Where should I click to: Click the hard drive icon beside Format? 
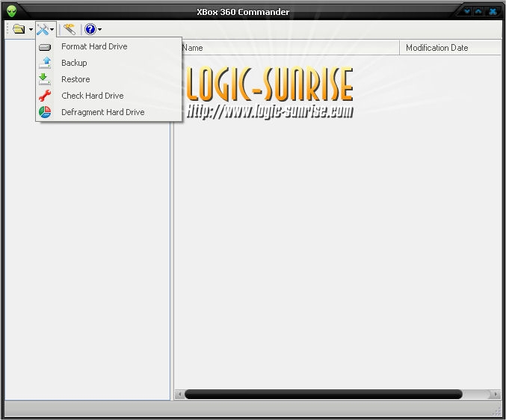pyautogui.click(x=45, y=47)
